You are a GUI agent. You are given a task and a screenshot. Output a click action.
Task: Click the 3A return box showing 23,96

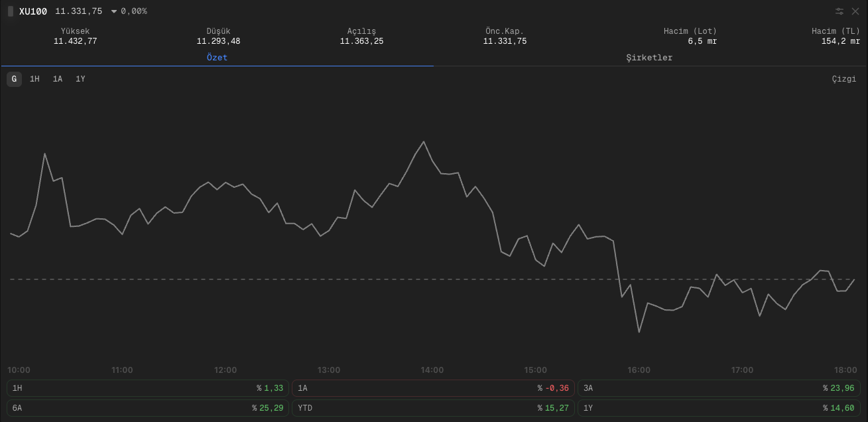[x=719, y=388]
